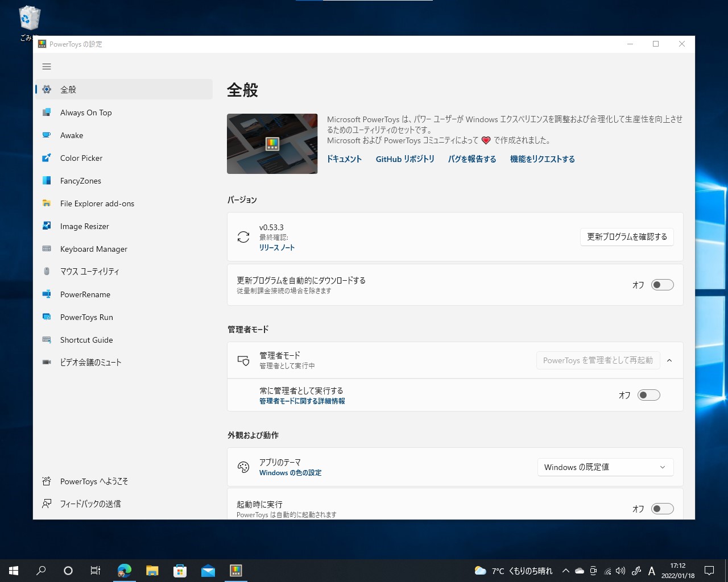Image resolution: width=728 pixels, height=582 pixels.
Task: Click the Keyboard Manager keyboard icon
Action: [47, 249]
